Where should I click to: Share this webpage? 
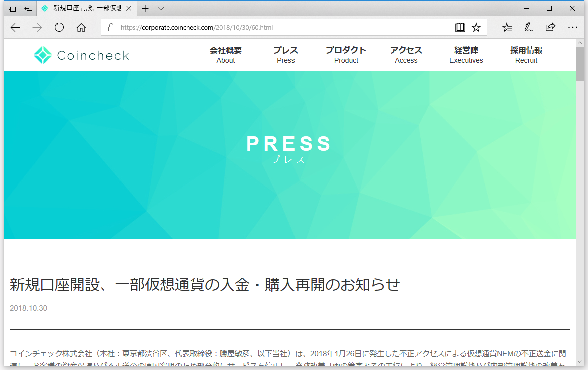coord(550,27)
